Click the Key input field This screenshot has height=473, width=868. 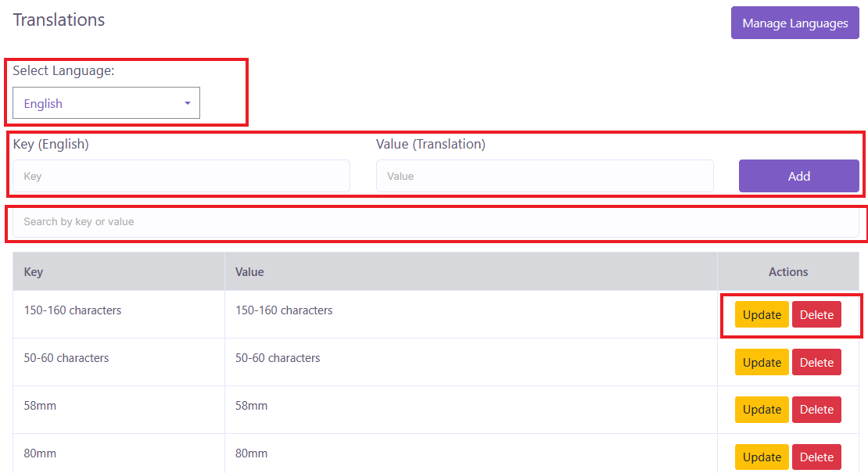pos(181,176)
